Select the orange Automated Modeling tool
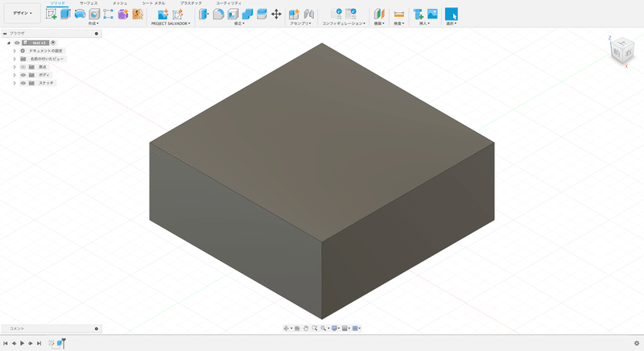 tap(138, 14)
